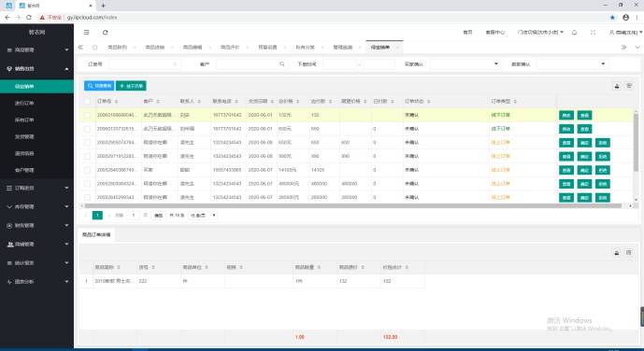Expand the sidebar group with the people icon

coord(37,245)
